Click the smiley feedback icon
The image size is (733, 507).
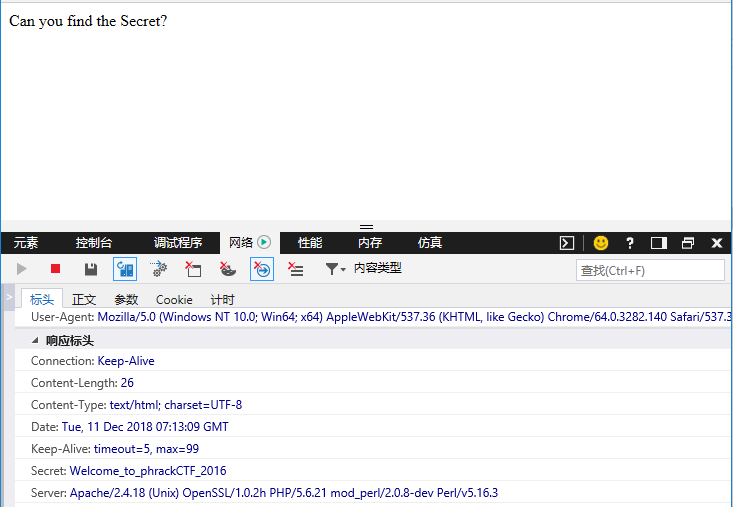pos(601,243)
